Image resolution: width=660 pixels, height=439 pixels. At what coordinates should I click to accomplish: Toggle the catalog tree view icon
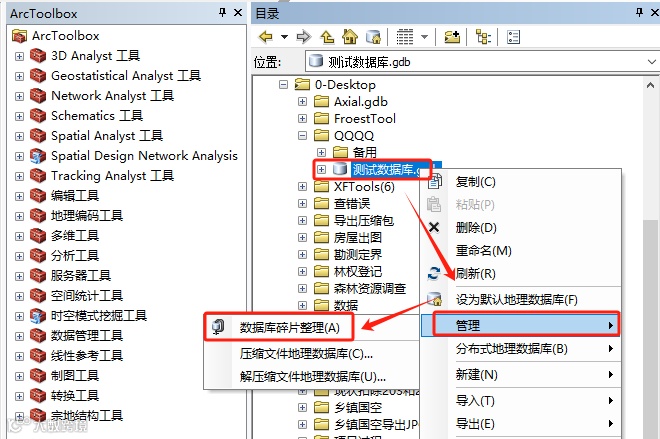point(483,37)
